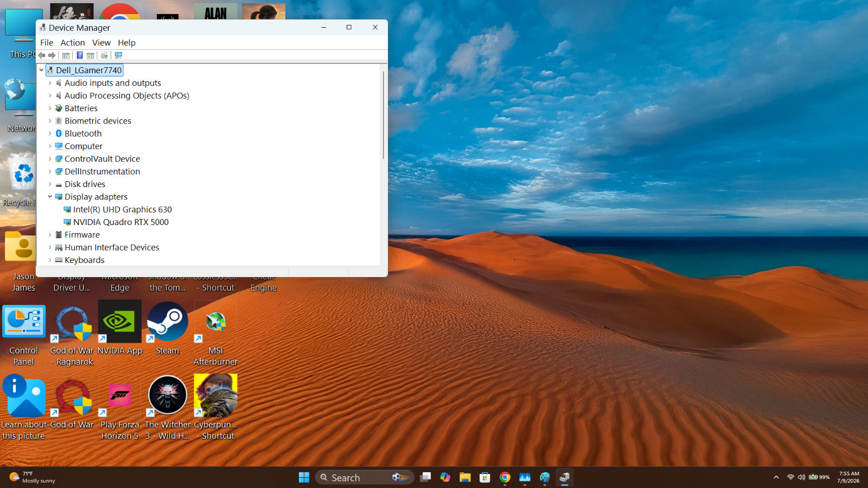This screenshot has width=868, height=488.
Task: Select the DellInstrumentation row
Action: (x=102, y=171)
